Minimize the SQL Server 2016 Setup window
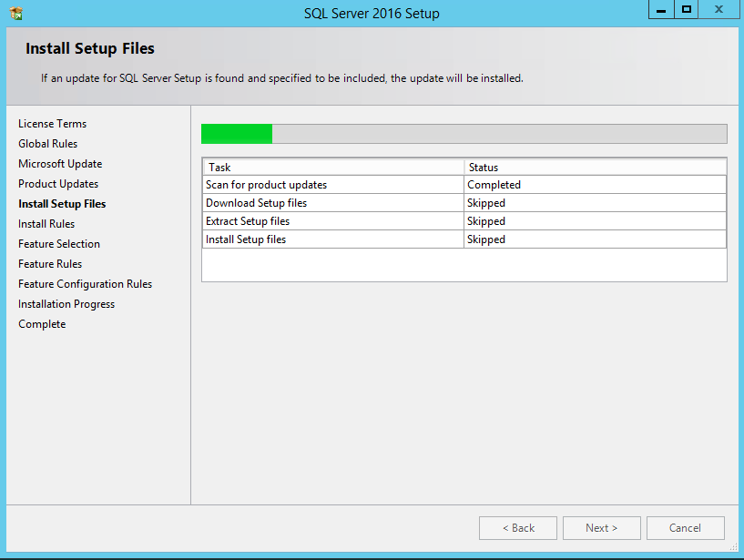 click(x=661, y=9)
